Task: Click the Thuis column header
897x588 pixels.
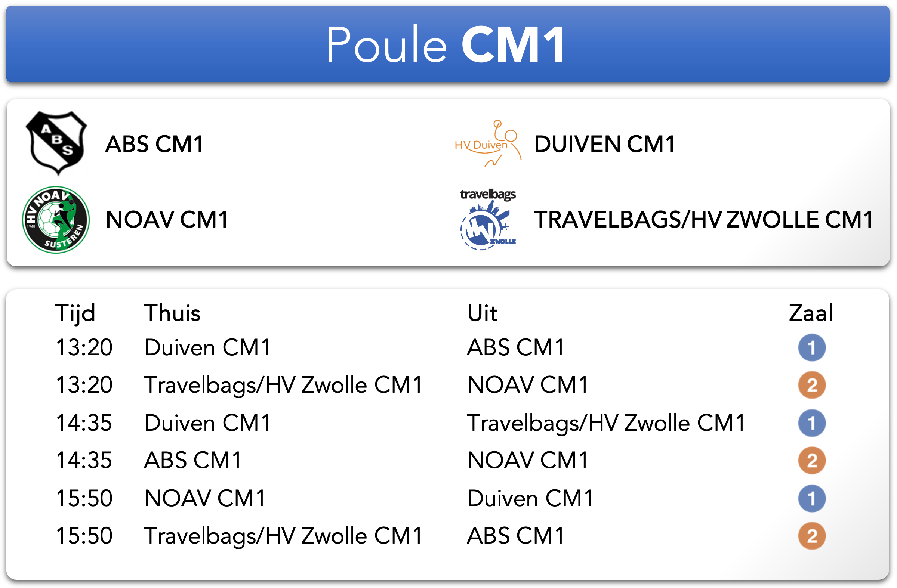Action: (172, 313)
